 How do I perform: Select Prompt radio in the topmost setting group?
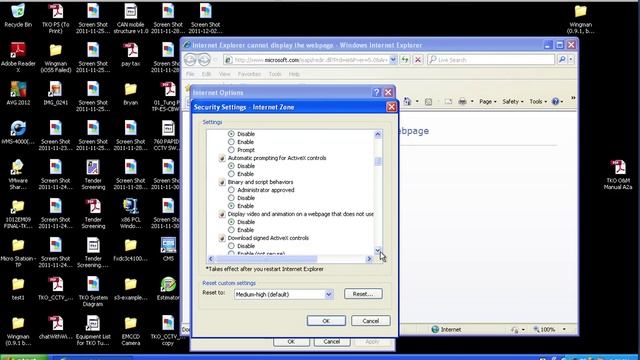[231, 150]
